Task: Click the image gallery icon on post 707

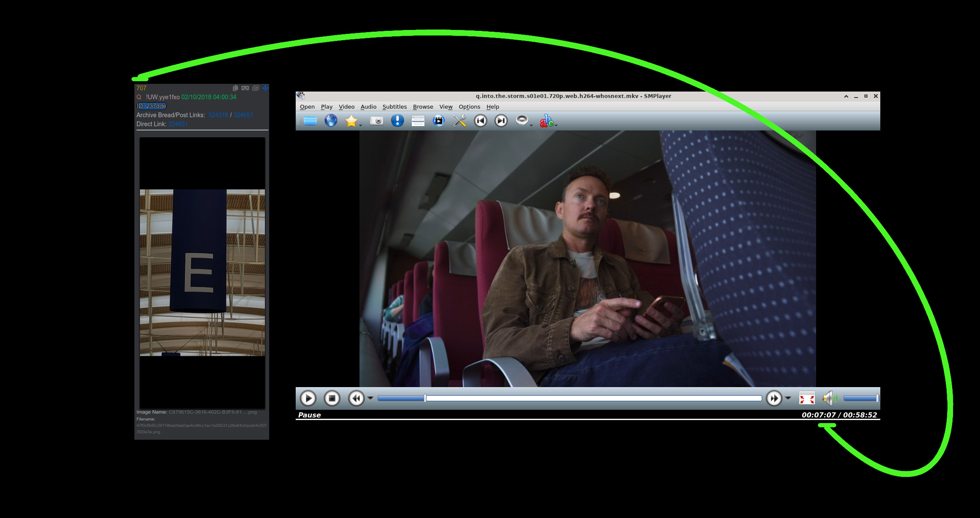Action: [x=255, y=88]
